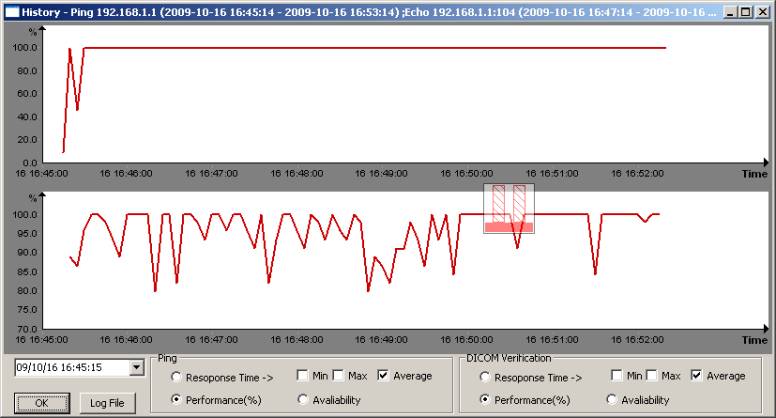Uncheck the DICOM Verification Average checkbox
This screenshot has width=776, height=418.
click(696, 375)
